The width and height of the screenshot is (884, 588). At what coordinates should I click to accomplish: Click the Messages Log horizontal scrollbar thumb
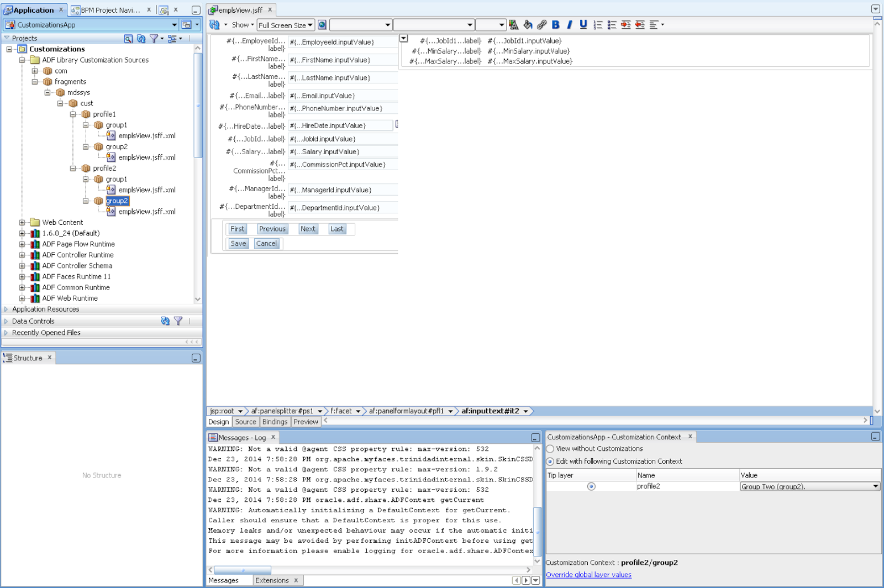(243, 570)
